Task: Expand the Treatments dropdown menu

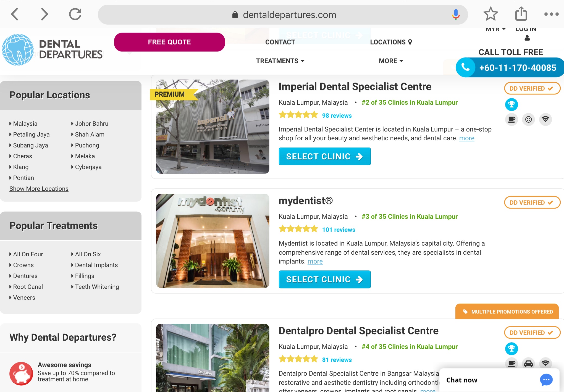Action: [x=280, y=61]
